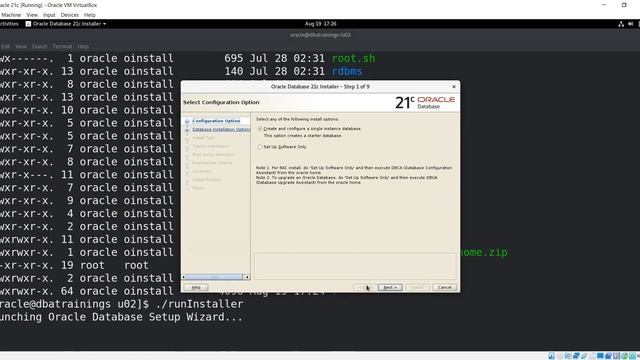Select 'Configuration Option' step in installer sidebar

coord(216,121)
